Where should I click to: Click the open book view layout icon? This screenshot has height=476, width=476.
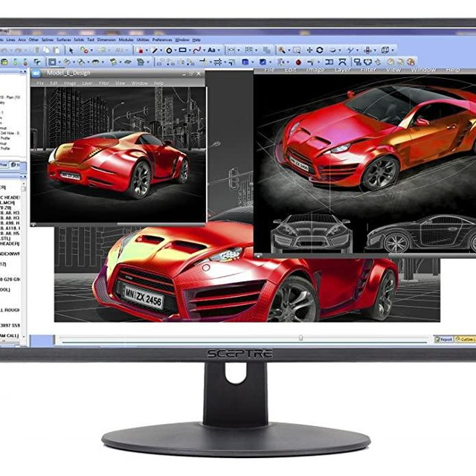385,50
